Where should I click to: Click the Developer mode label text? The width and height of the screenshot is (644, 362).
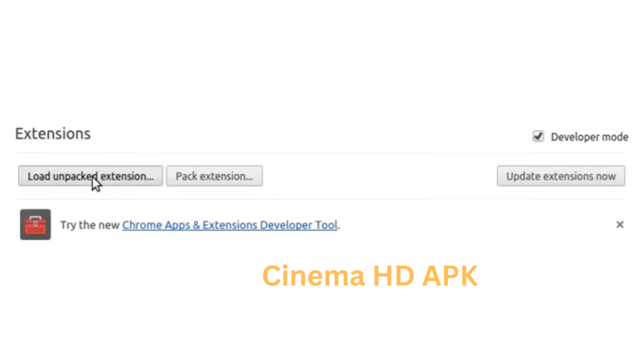click(x=589, y=136)
